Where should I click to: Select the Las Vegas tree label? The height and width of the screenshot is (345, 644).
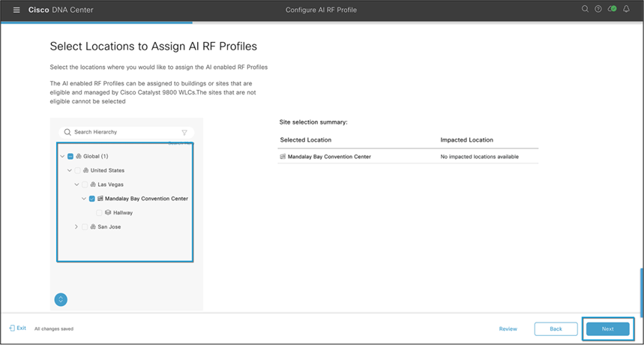click(110, 184)
